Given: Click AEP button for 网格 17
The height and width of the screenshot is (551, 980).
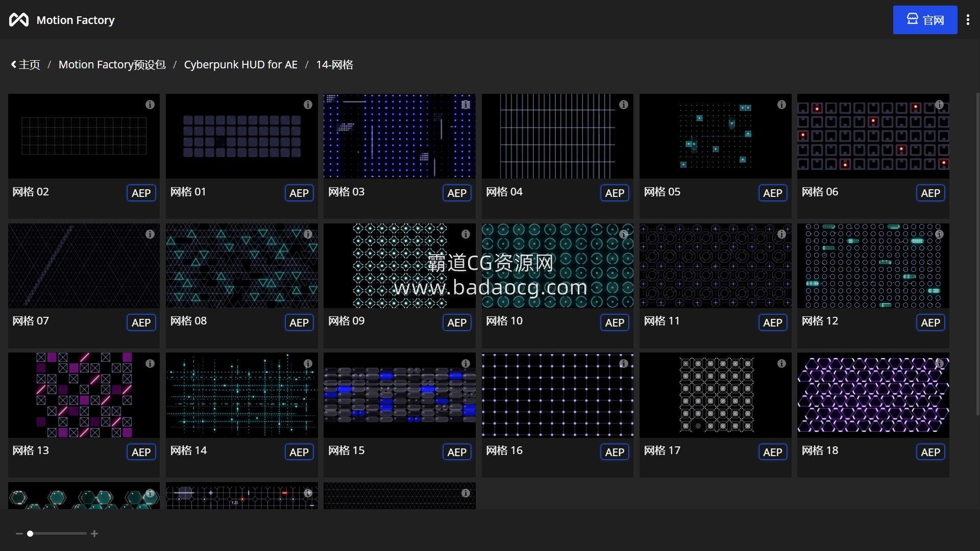Looking at the screenshot, I should pyautogui.click(x=772, y=453).
